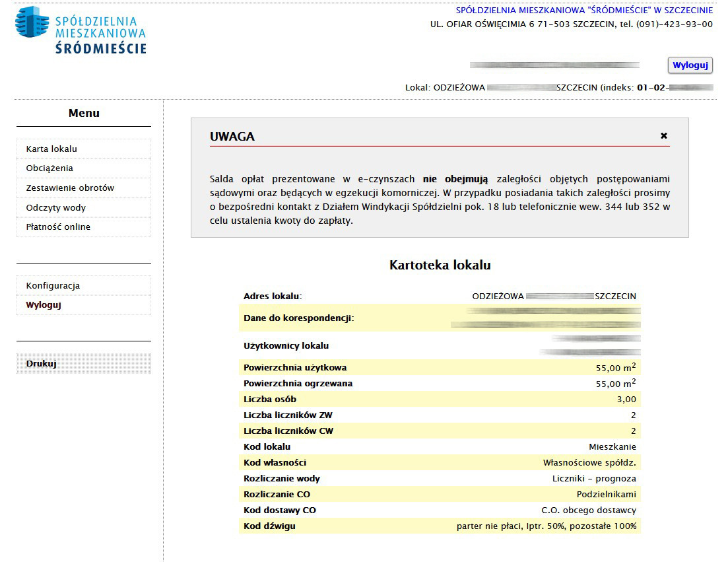Click the Kartoteka lokalu heading
This screenshot has width=728, height=562.
tap(440, 265)
